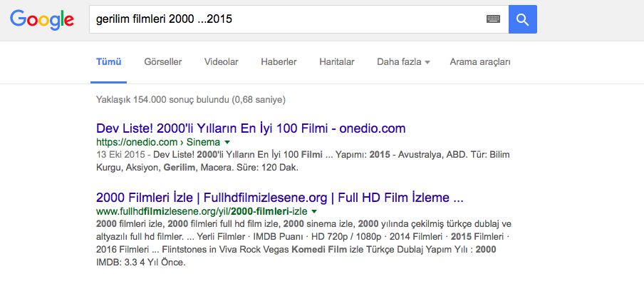Image resolution: width=644 pixels, height=284 pixels.
Task: Switch to the Görseller tab
Action: point(163,62)
